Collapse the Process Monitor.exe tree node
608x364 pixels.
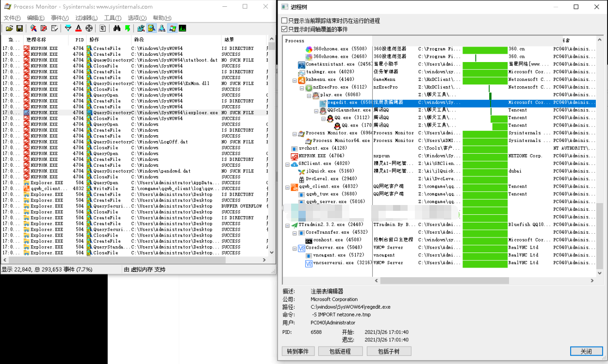pos(295,133)
